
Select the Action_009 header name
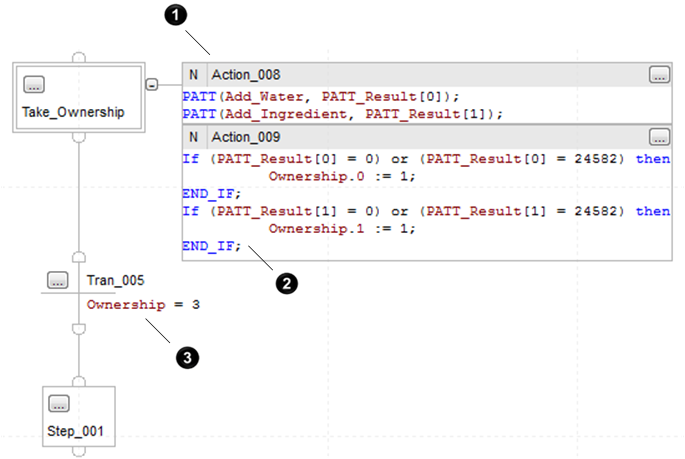245,137
